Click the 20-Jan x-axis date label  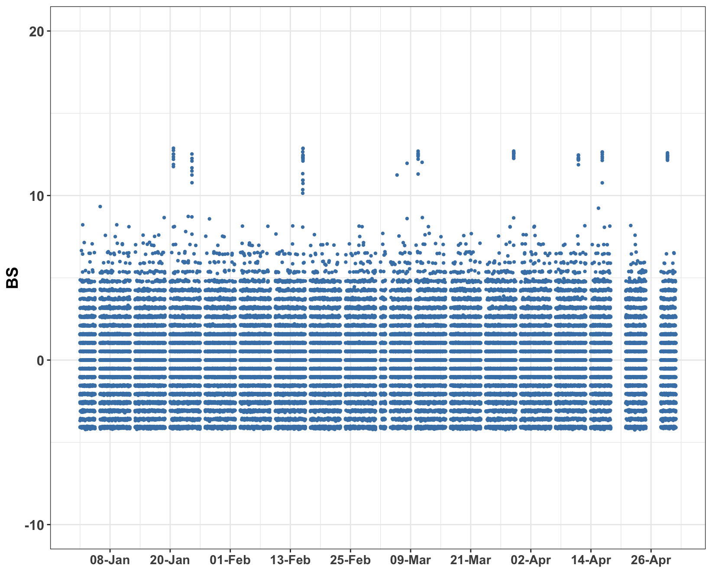tap(170, 560)
